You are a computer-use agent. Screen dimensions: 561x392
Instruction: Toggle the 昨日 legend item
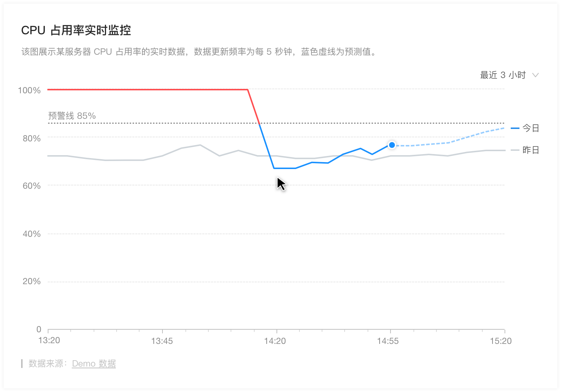[525, 150]
